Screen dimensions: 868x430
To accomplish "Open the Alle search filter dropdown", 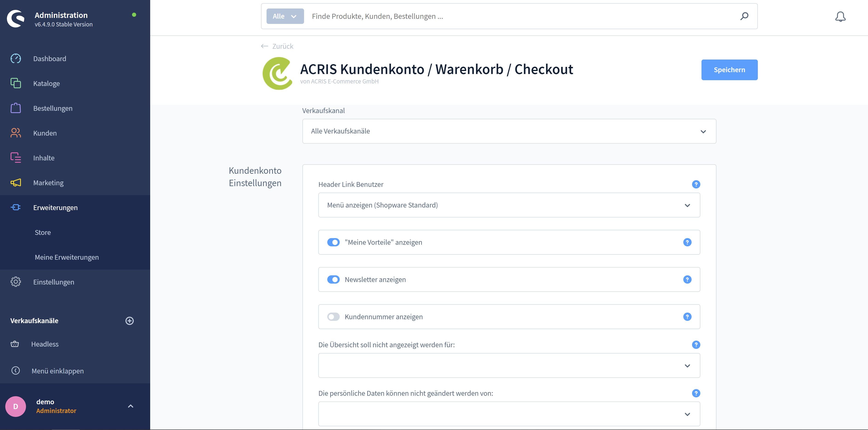I will click(285, 16).
